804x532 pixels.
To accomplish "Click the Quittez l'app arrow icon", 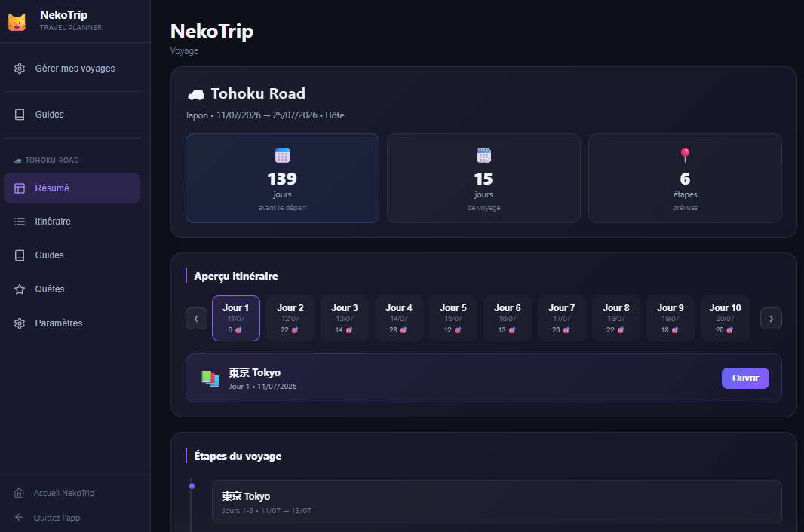I will coord(19,518).
